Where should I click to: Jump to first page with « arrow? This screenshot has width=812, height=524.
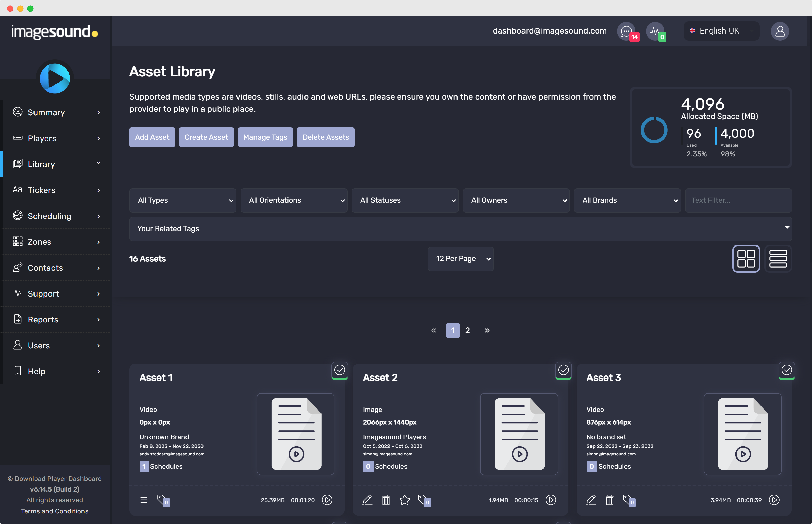(434, 330)
